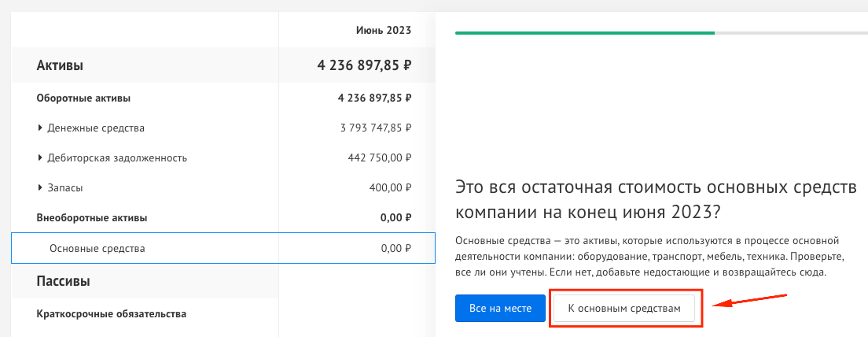Expand the Дебиторская задолженность triangle

[x=40, y=158]
